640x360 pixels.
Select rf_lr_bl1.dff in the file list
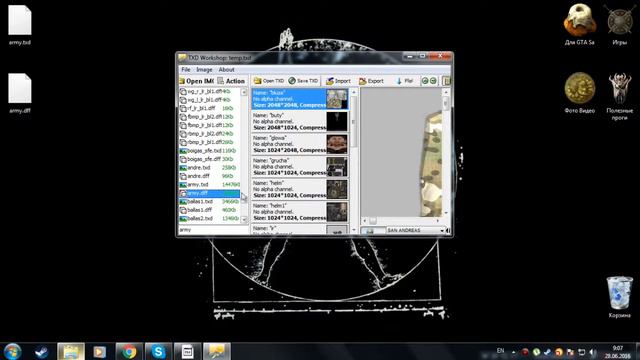click(x=209, y=108)
